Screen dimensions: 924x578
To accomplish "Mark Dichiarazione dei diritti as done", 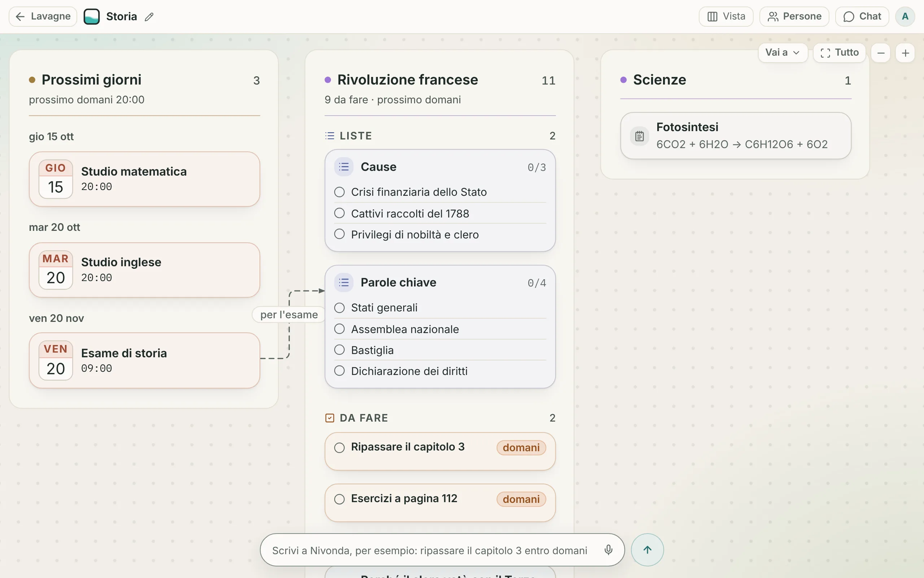I will 339,371.
